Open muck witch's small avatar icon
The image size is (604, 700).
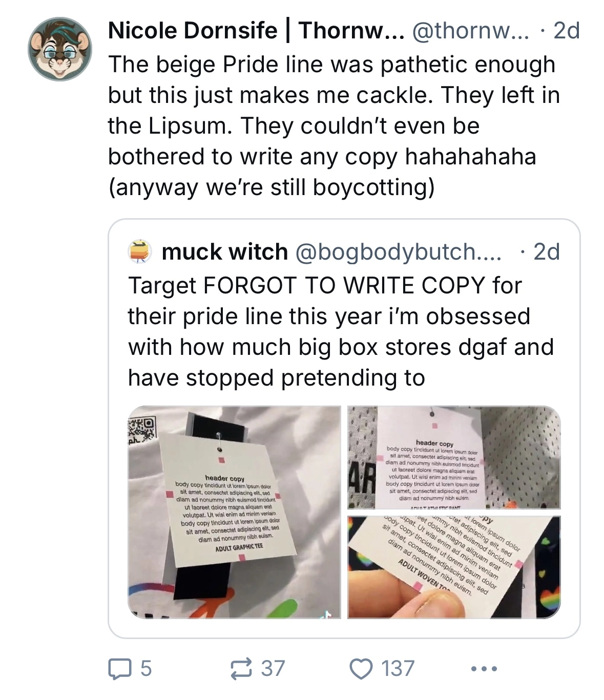pos(140,251)
